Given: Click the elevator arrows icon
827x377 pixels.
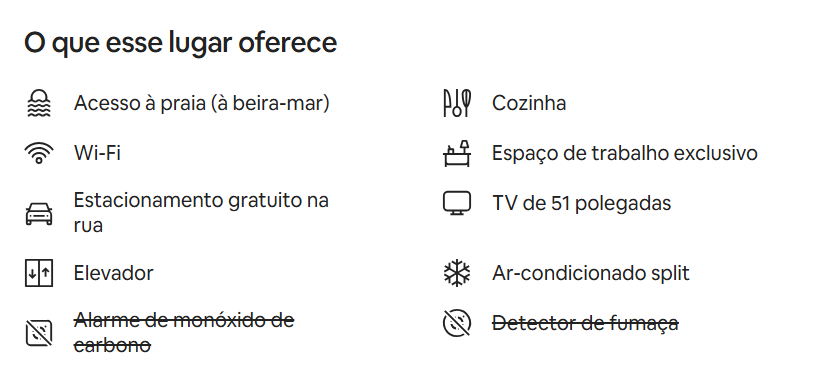Looking at the screenshot, I should (x=39, y=273).
